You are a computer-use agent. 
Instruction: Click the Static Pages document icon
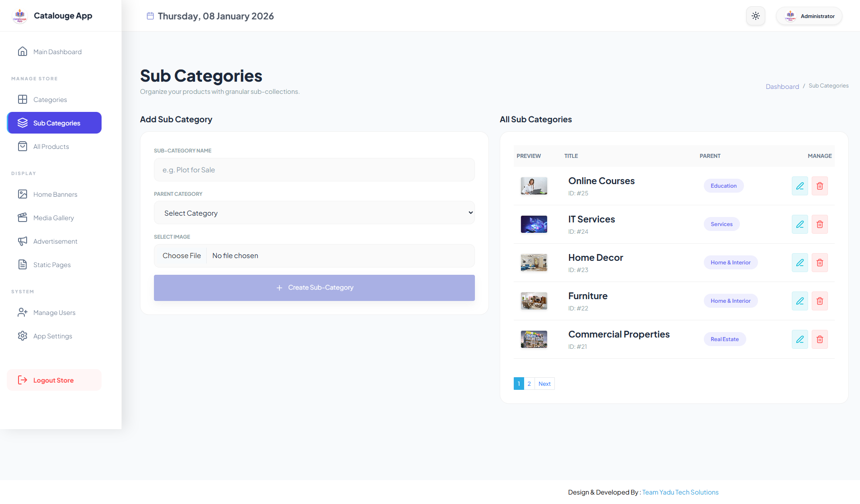(x=23, y=264)
